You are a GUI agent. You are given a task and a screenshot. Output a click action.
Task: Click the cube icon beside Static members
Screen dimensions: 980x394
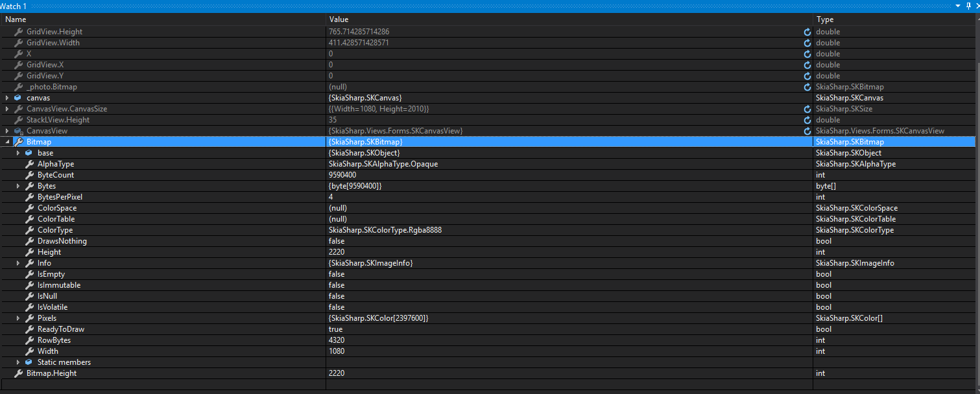click(x=29, y=362)
